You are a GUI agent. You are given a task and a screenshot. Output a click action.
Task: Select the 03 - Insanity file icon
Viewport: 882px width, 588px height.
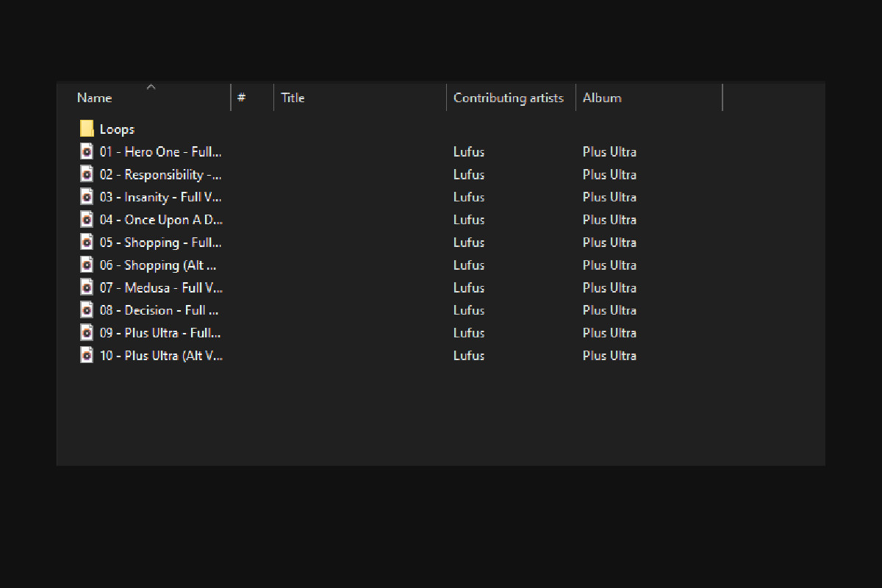[x=87, y=197]
